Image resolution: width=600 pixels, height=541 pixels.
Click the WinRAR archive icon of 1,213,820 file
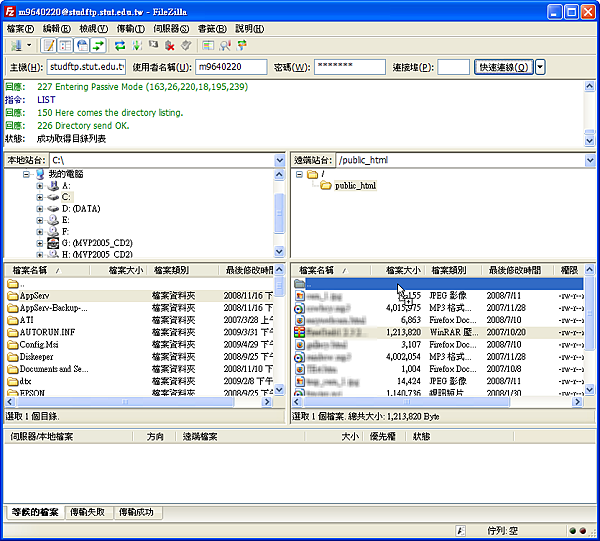pyautogui.click(x=299, y=332)
